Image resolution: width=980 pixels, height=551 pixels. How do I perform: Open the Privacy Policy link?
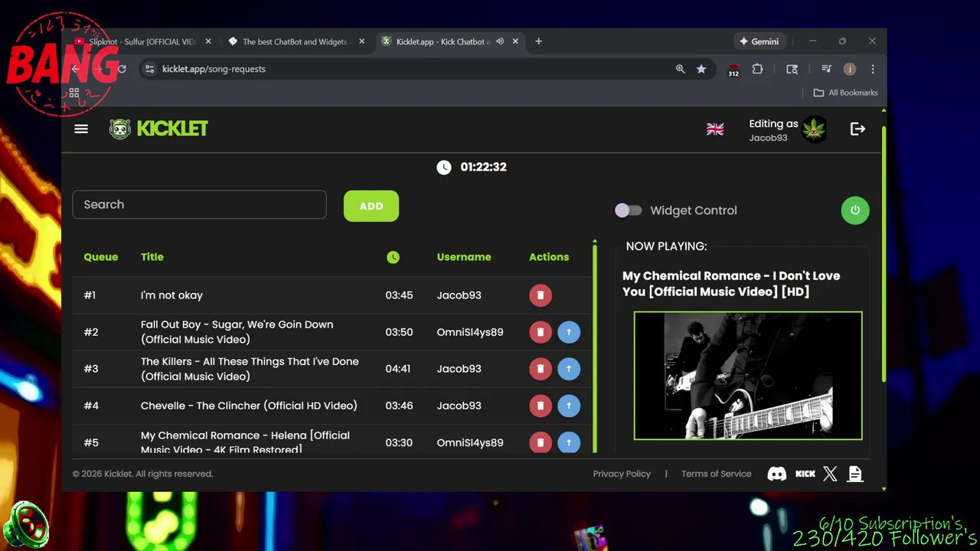622,474
